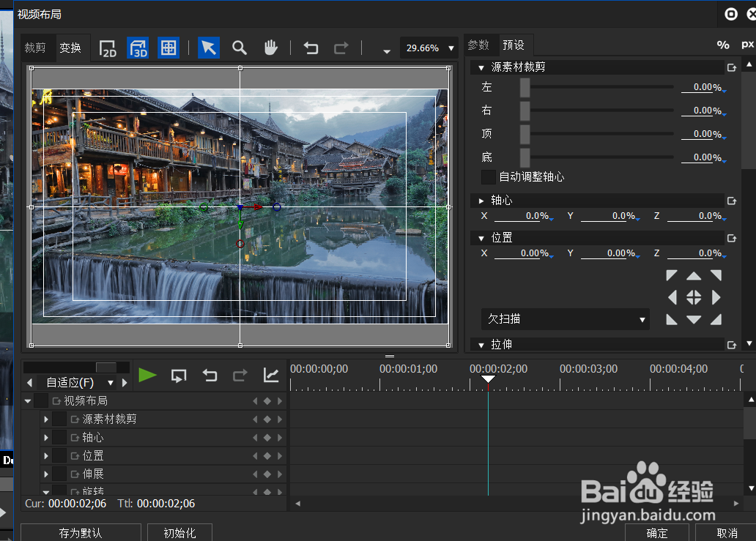Image resolution: width=756 pixels, height=541 pixels.
Task: Go to next keyframe on 位置 row
Action: [x=280, y=456]
